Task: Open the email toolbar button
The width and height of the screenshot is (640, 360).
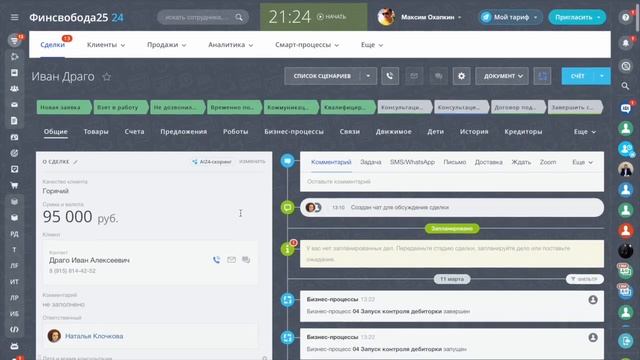Action: pyautogui.click(x=414, y=76)
